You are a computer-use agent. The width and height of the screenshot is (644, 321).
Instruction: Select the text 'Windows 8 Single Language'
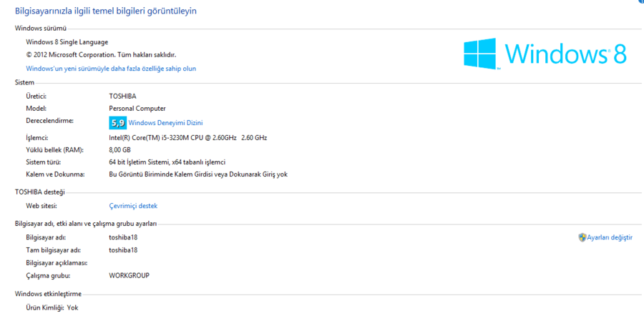[67, 42]
